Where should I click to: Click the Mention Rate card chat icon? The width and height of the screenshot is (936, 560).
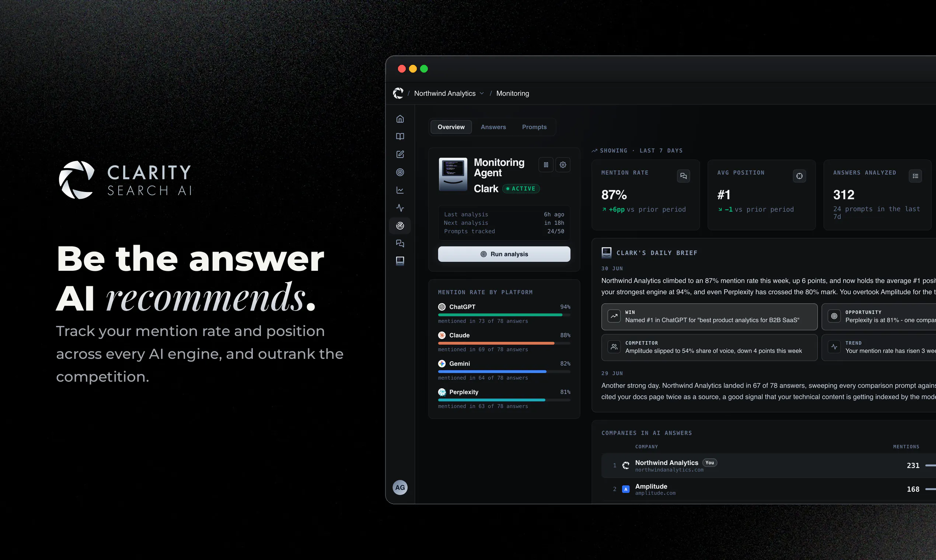coord(684,176)
